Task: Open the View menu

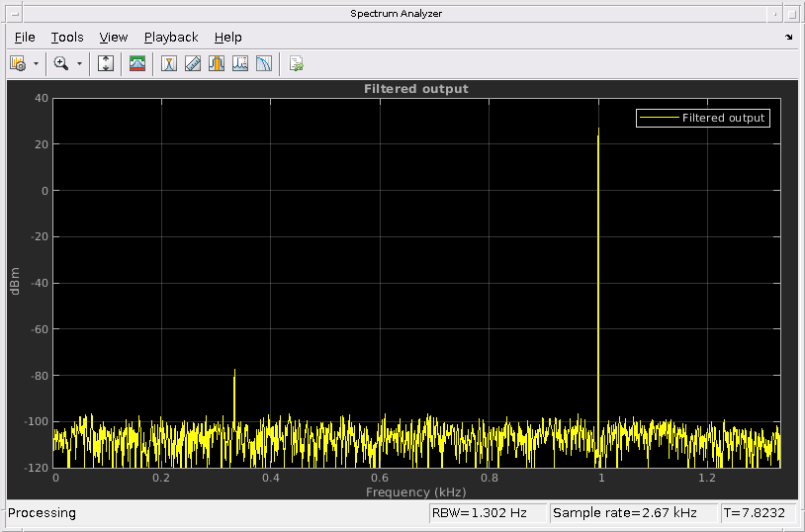Action: coord(114,37)
